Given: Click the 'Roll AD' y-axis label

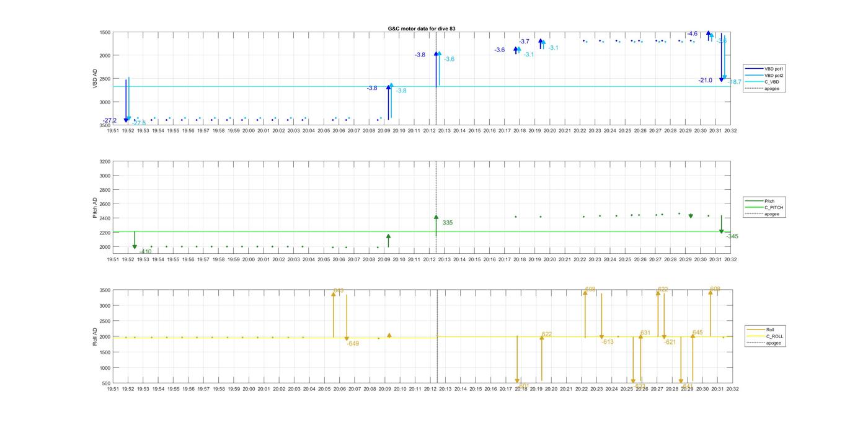Looking at the screenshot, I should coord(95,337).
